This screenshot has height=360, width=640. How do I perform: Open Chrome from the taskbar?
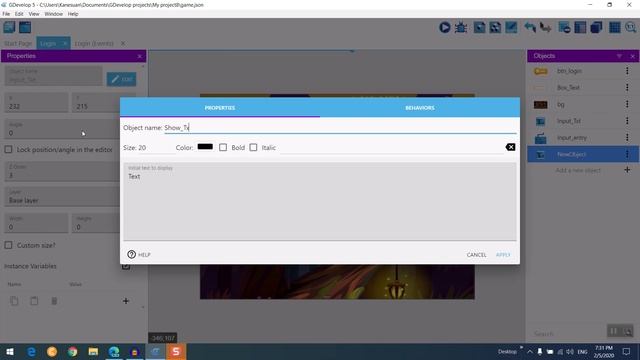tap(73, 351)
